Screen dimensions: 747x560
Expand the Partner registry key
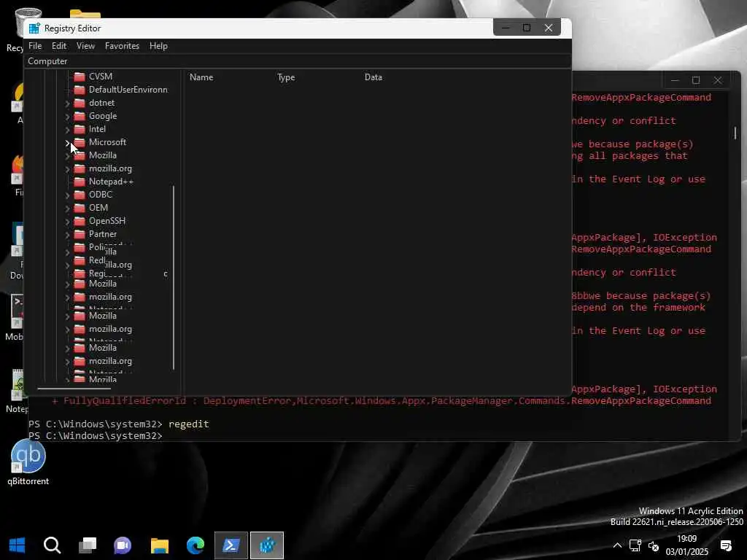(67, 235)
